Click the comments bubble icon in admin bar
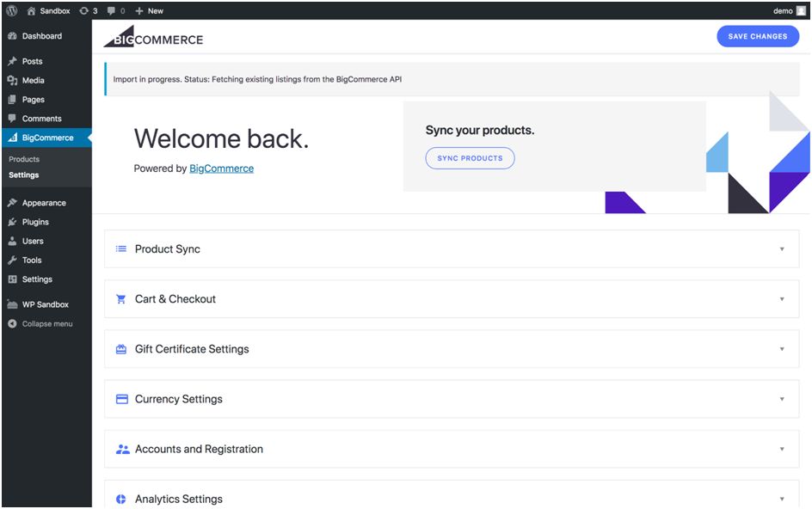812x509 pixels. click(111, 10)
